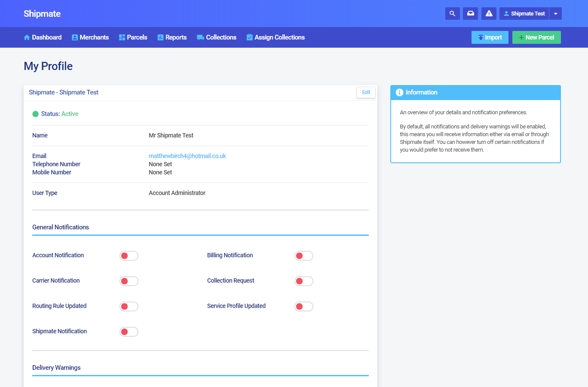The width and height of the screenshot is (588, 387).
Task: Click the Information panel info icon
Action: (399, 92)
